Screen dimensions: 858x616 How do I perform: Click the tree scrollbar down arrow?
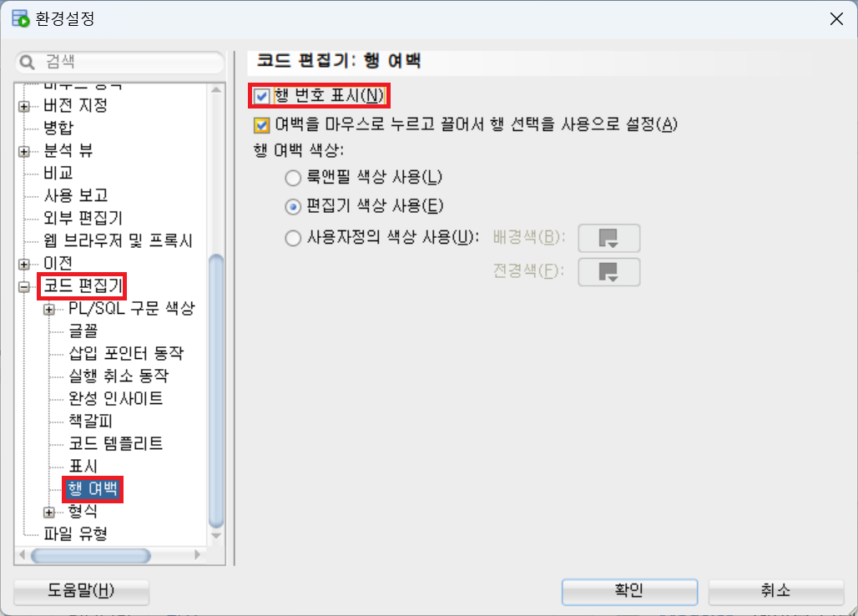[216, 536]
